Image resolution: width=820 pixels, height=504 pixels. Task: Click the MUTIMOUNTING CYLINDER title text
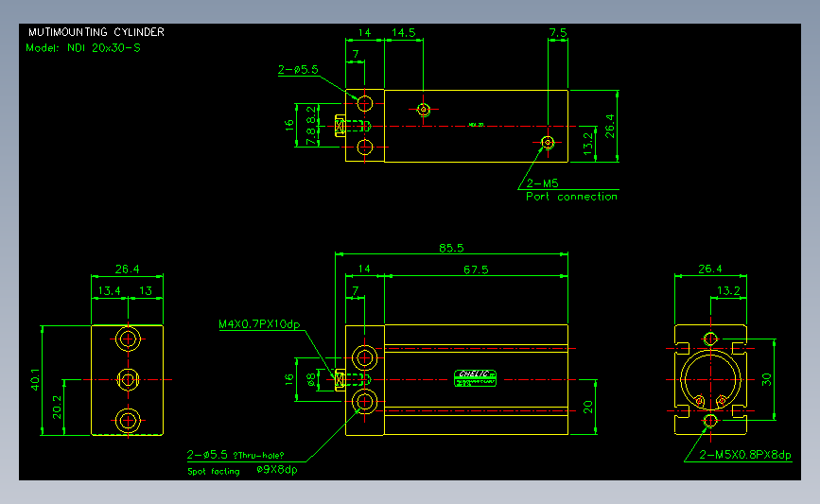96,32
